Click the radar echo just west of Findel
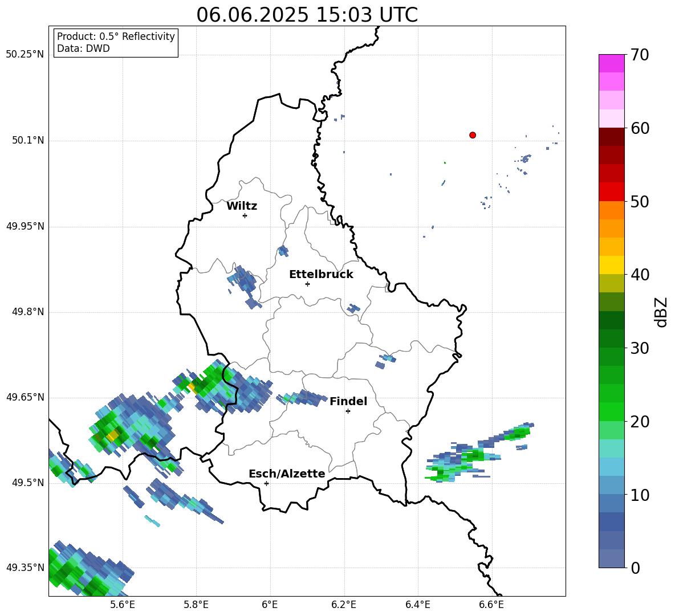 coord(302,398)
